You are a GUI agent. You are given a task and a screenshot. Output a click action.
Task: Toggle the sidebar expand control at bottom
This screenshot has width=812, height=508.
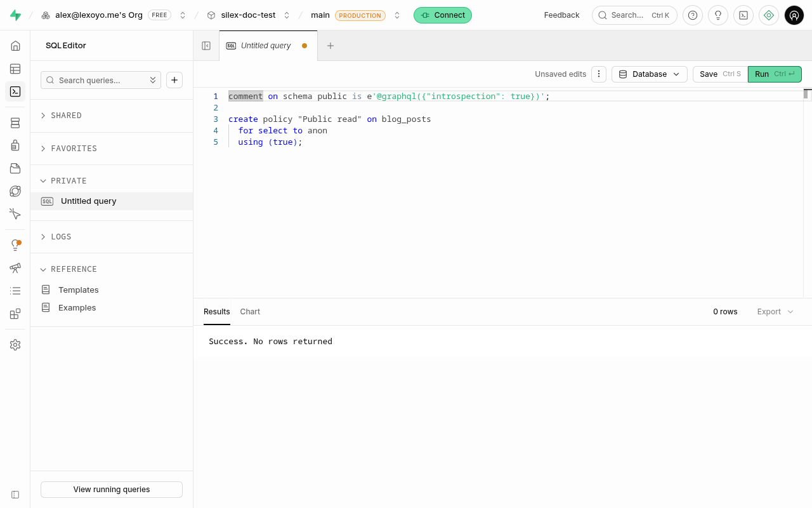[15, 495]
